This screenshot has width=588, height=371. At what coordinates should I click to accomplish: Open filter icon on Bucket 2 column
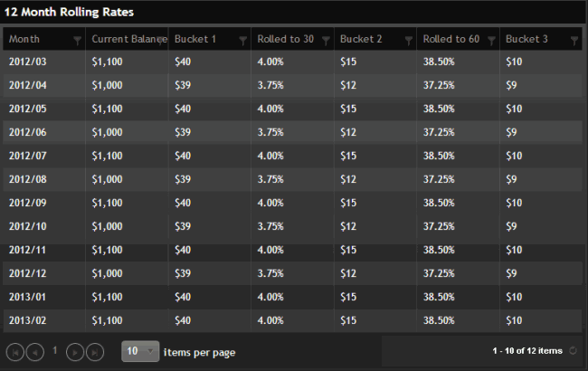click(x=408, y=40)
